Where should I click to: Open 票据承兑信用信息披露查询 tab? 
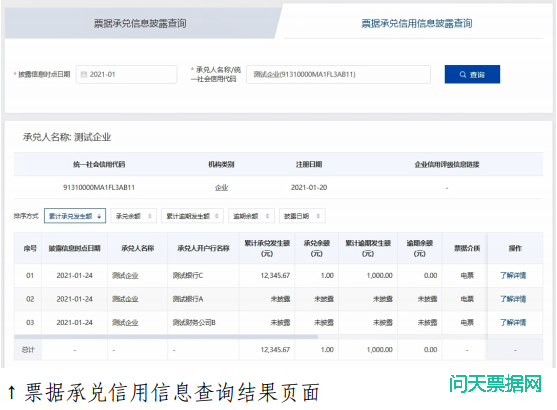click(x=416, y=23)
